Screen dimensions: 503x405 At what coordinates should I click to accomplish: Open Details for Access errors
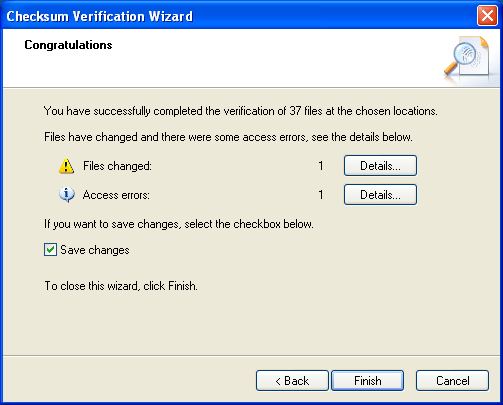click(380, 195)
